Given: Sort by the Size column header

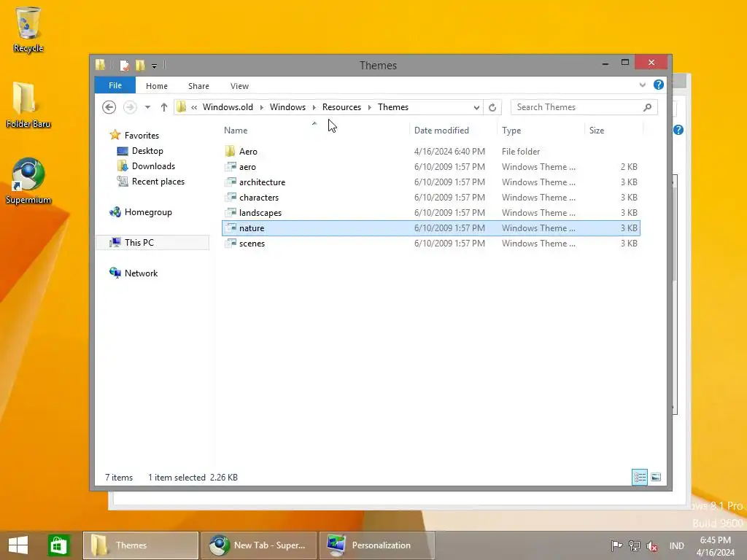Looking at the screenshot, I should pos(597,131).
